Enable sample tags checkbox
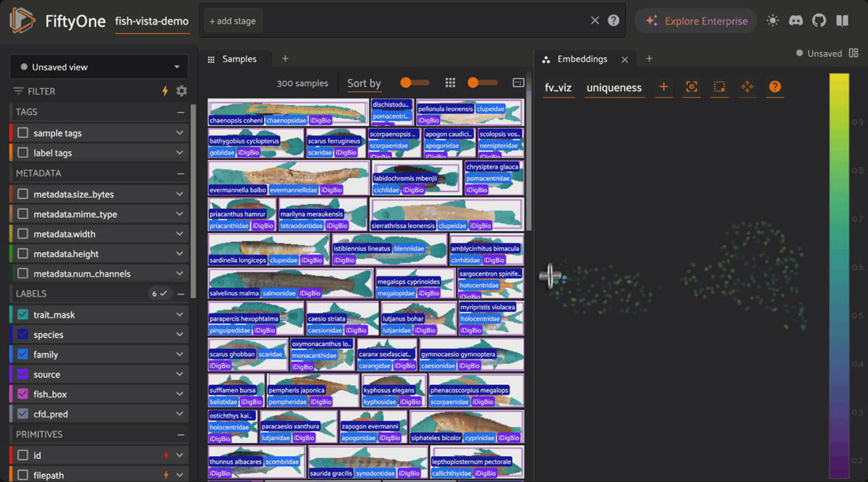 pos(22,133)
